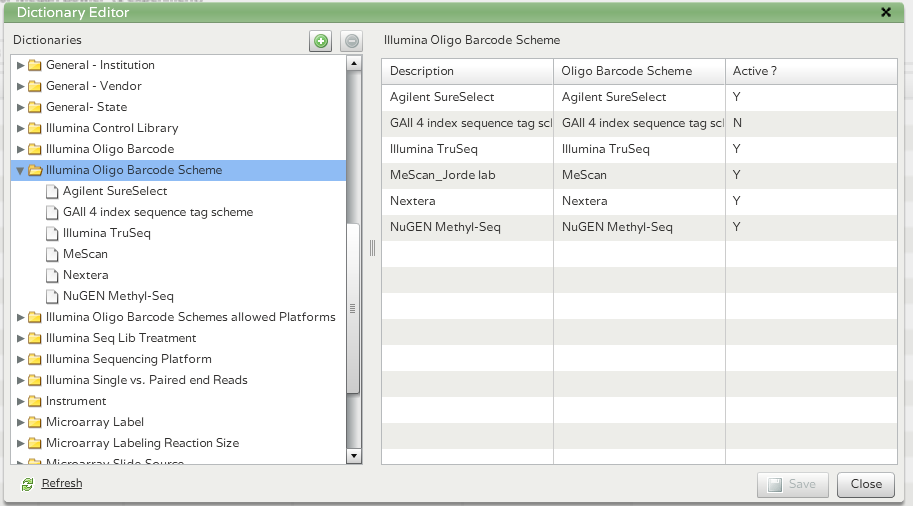
Task: Click the GAII 4 index document icon
Action: pyautogui.click(x=52, y=212)
